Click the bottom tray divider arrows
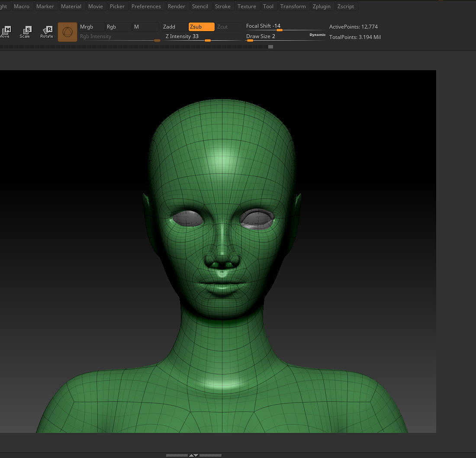Image resolution: width=476 pixels, height=458 pixels. 194,455
